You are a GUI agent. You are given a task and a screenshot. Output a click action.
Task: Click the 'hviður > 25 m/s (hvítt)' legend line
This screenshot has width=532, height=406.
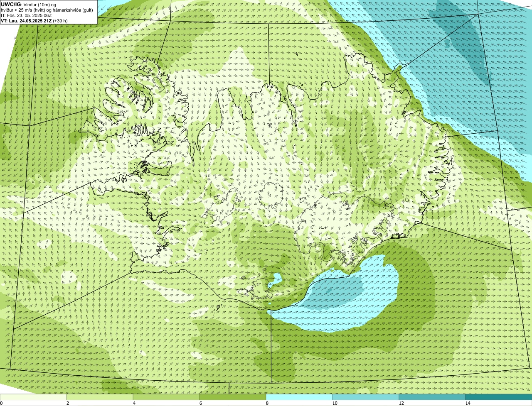[48, 10]
